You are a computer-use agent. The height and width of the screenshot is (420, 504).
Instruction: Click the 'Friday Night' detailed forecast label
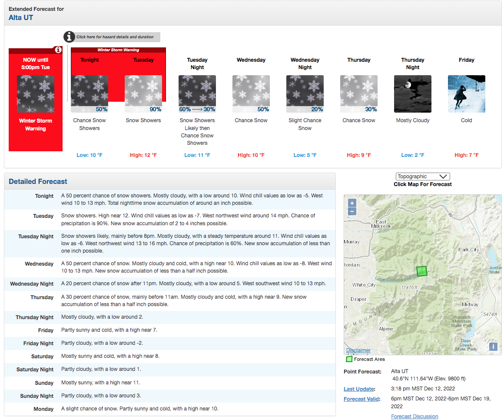click(39, 343)
